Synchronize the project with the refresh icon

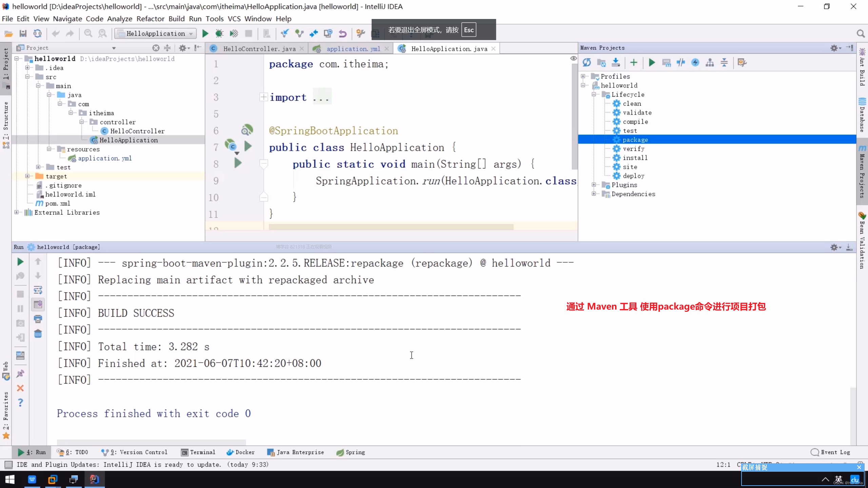coord(37,33)
